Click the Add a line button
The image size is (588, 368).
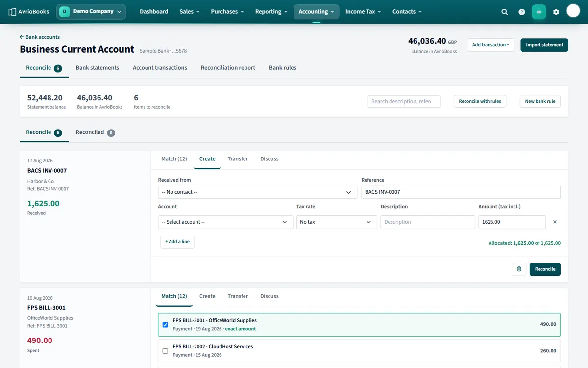pos(177,242)
